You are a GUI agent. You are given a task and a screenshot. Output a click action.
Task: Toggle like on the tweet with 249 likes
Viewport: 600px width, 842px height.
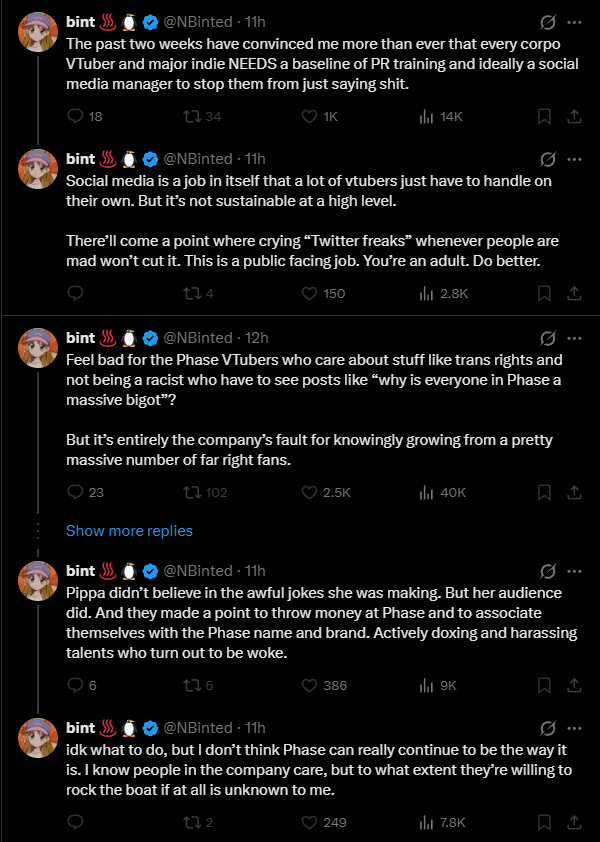[x=323, y=822]
